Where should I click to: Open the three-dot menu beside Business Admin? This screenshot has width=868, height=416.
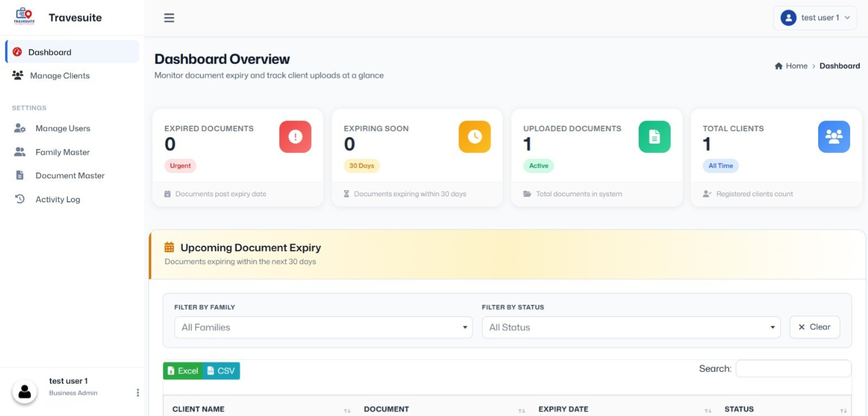pyautogui.click(x=137, y=393)
